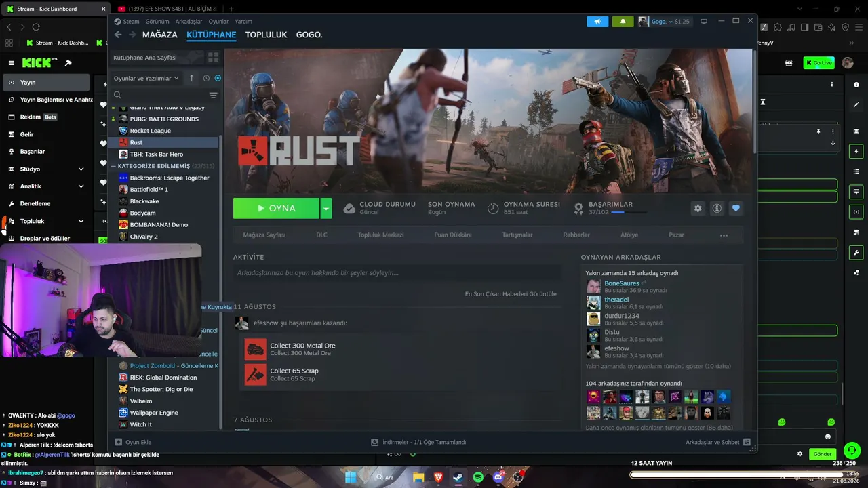Send chat message with Gönder button
Viewport: 868px width, 488px height.
click(x=822, y=454)
